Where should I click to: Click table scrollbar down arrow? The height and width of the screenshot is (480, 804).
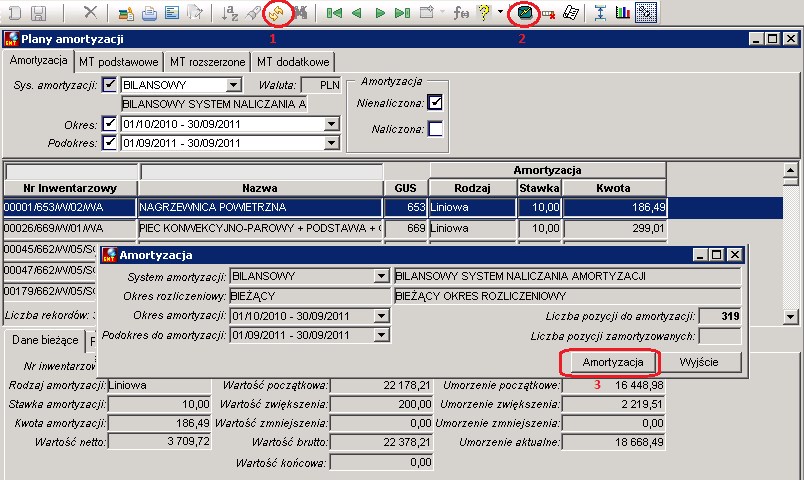point(790,317)
